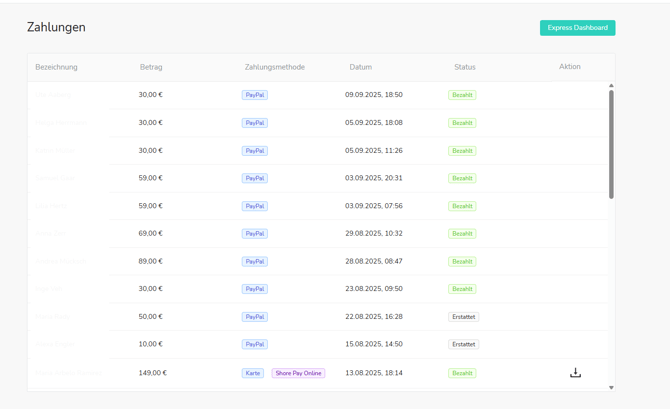The width and height of the screenshot is (670, 409).
Task: Click the scrollbar up arrow
Action: [611, 86]
